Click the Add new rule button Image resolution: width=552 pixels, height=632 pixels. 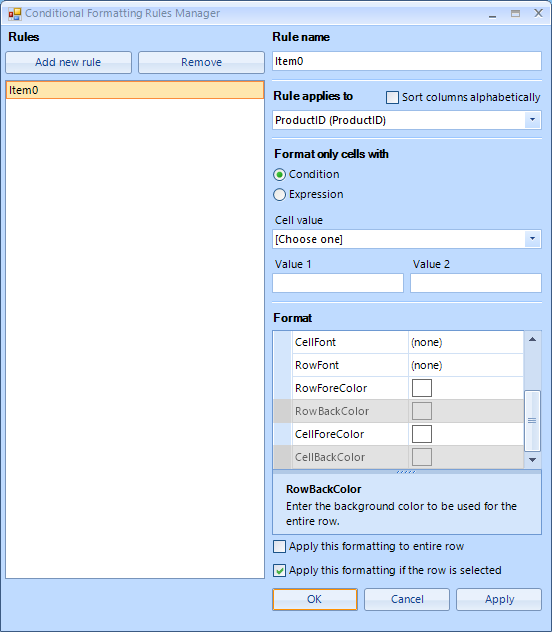[x=68, y=62]
